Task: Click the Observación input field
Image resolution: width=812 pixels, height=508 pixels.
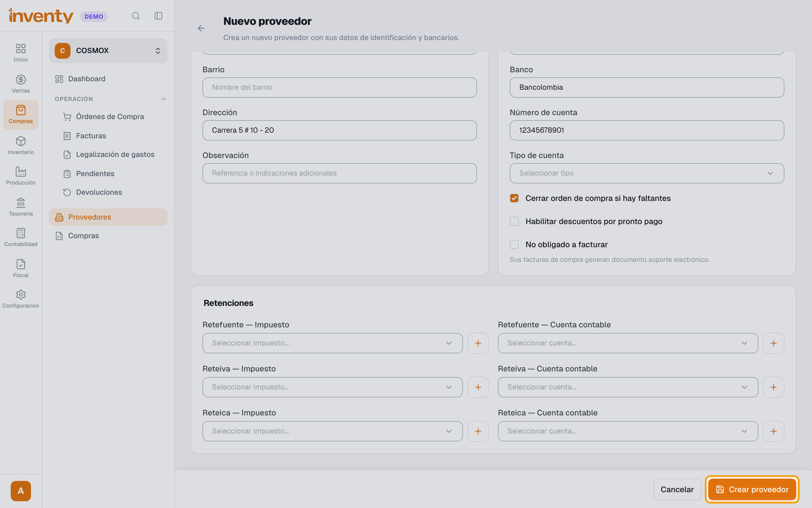Action: click(x=339, y=173)
